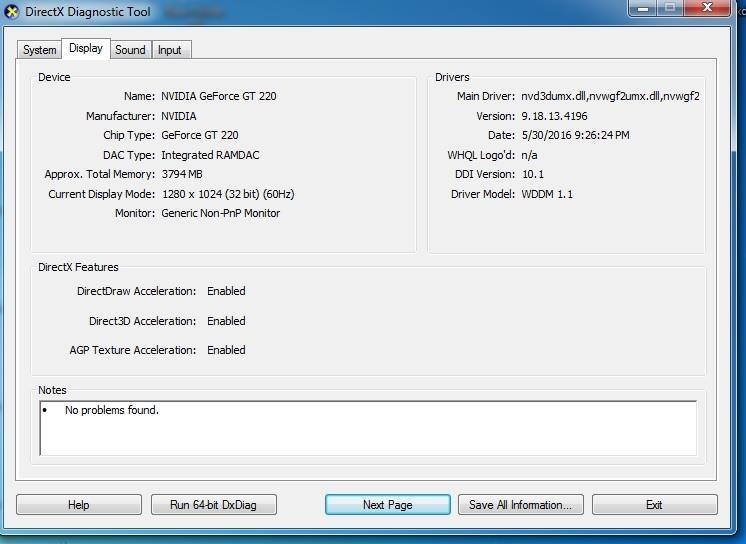The height and width of the screenshot is (544, 746).
Task: Go to Next Page
Action: coord(388,504)
